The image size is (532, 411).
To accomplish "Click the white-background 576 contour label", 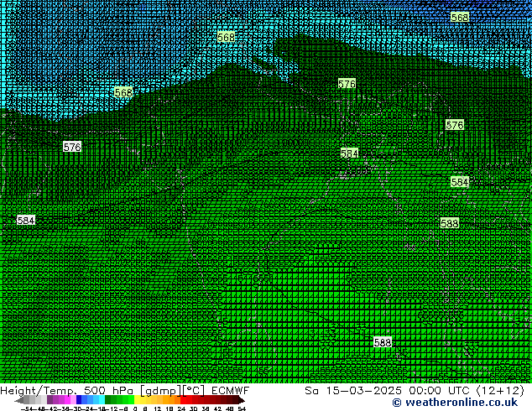I will click(72, 147).
